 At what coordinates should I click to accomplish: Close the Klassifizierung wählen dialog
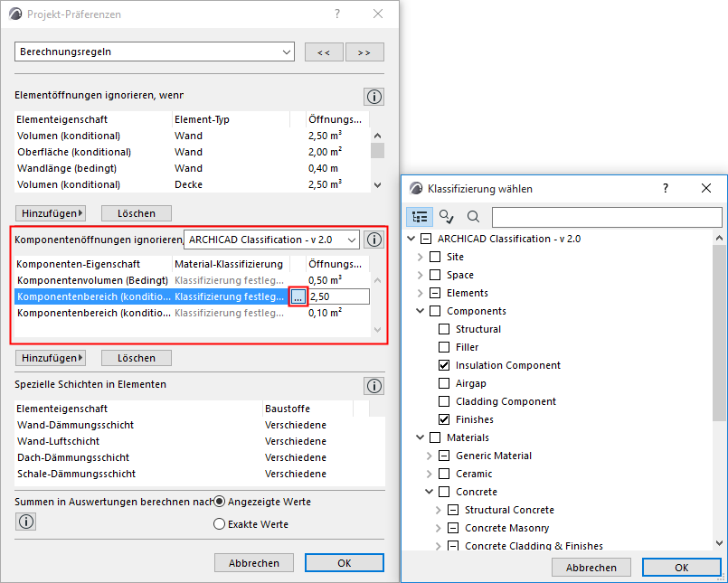705,188
